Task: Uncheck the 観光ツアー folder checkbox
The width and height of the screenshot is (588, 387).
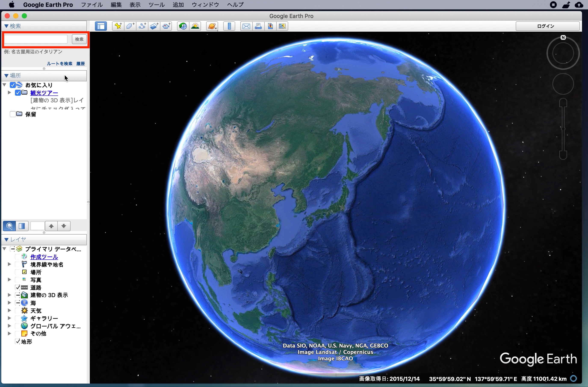Action: [x=18, y=93]
